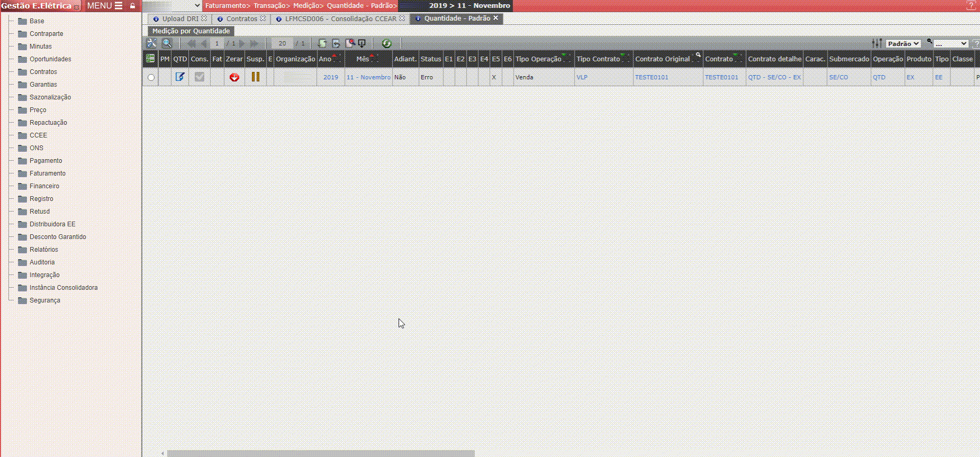Open the '...' filter dropdown

click(x=950, y=43)
